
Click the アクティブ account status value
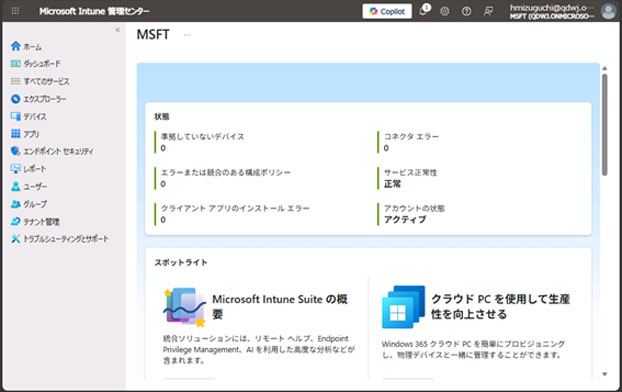(x=405, y=219)
